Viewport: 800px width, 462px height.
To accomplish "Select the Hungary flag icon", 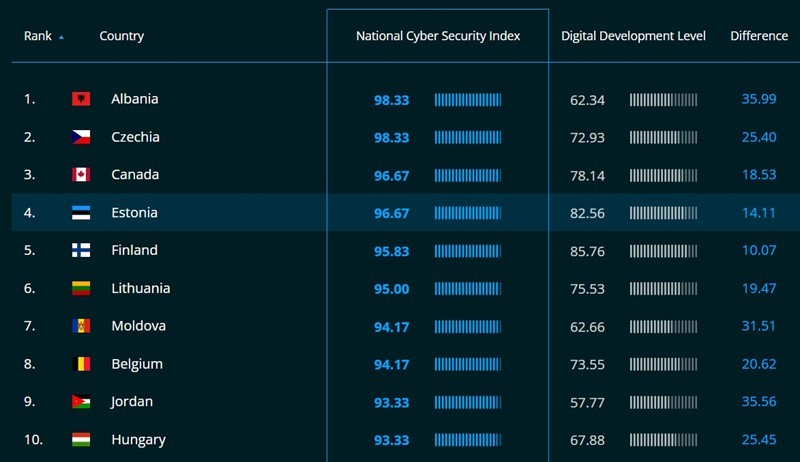I will point(81,440).
